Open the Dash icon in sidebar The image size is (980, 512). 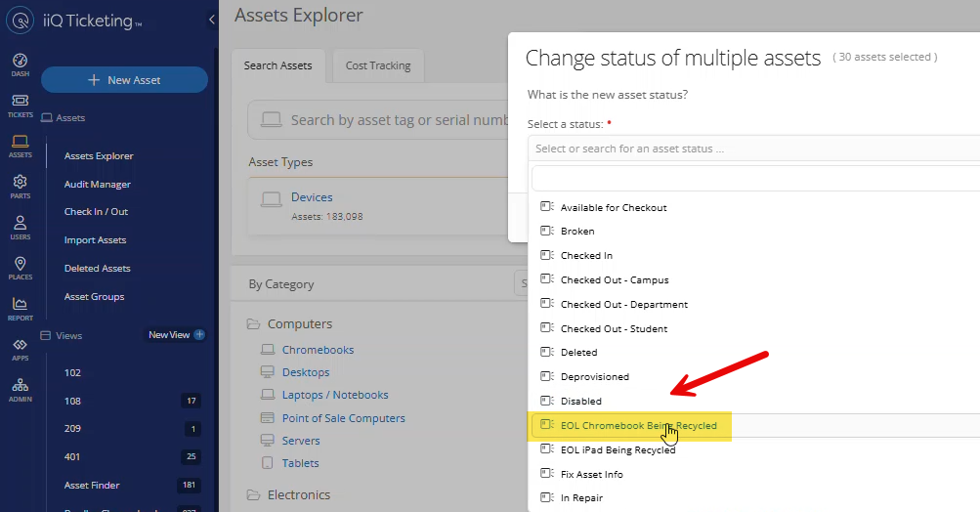(x=20, y=64)
